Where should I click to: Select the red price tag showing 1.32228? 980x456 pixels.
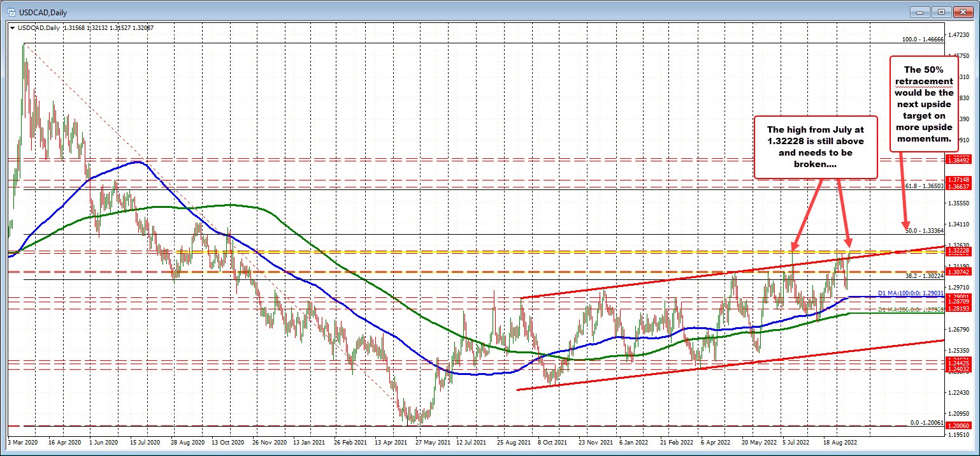(958, 251)
